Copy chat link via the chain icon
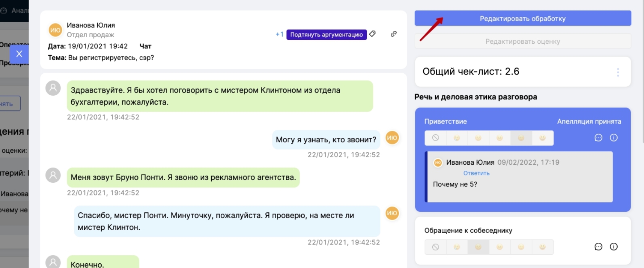644x268 pixels. [394, 34]
